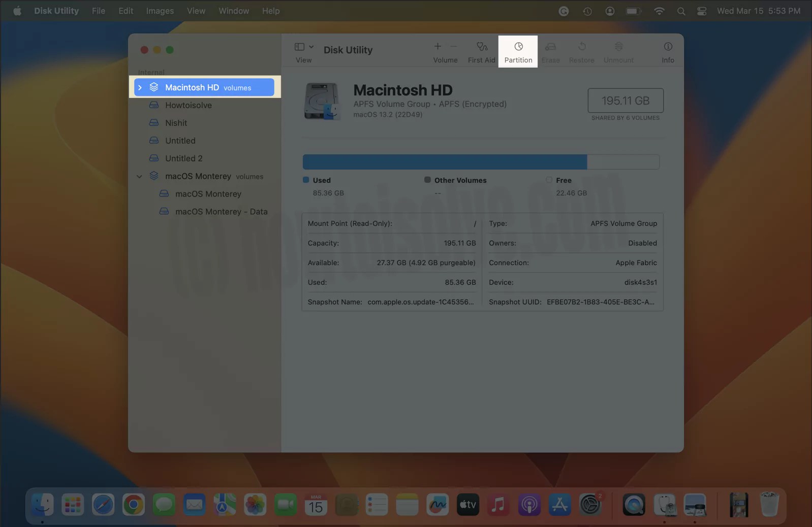Open the Disk Utility app menu

click(56, 11)
